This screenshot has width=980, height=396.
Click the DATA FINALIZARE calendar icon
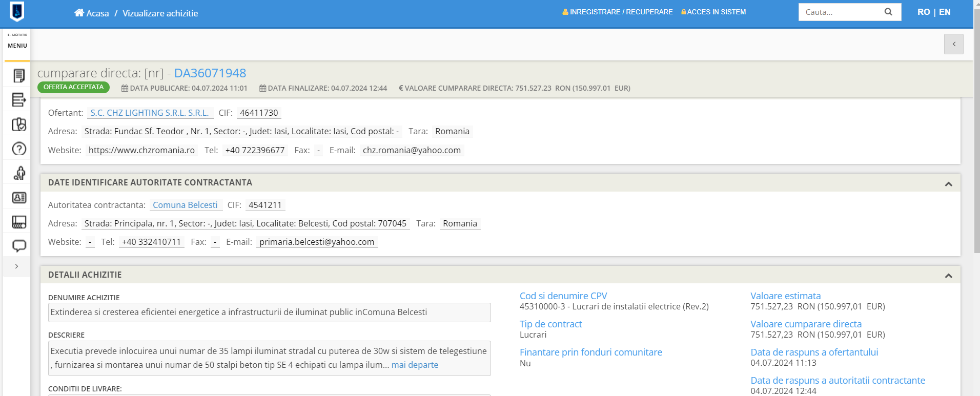pos(262,88)
